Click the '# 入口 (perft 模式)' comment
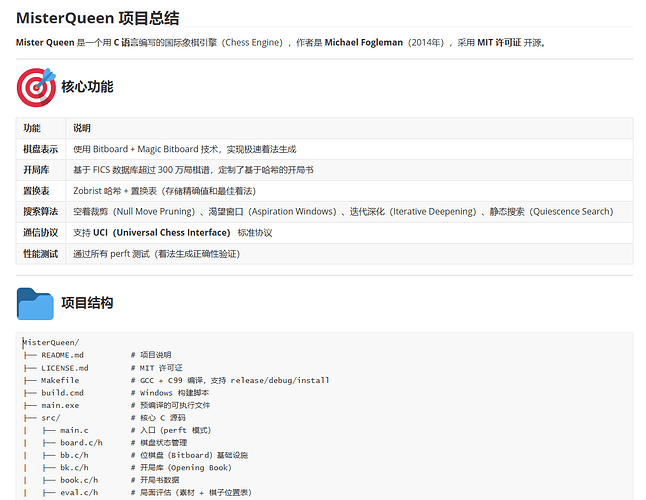This screenshot has width=646, height=500. pyautogui.click(x=171, y=430)
